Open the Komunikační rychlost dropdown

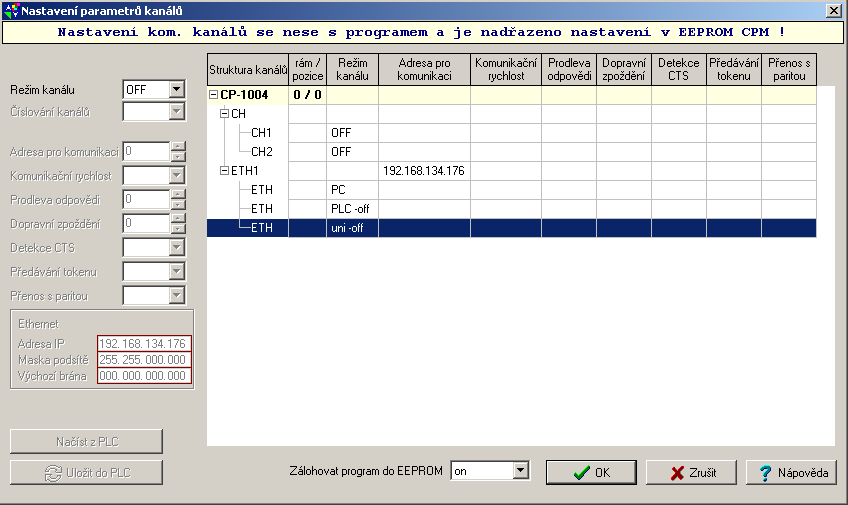[x=177, y=175]
